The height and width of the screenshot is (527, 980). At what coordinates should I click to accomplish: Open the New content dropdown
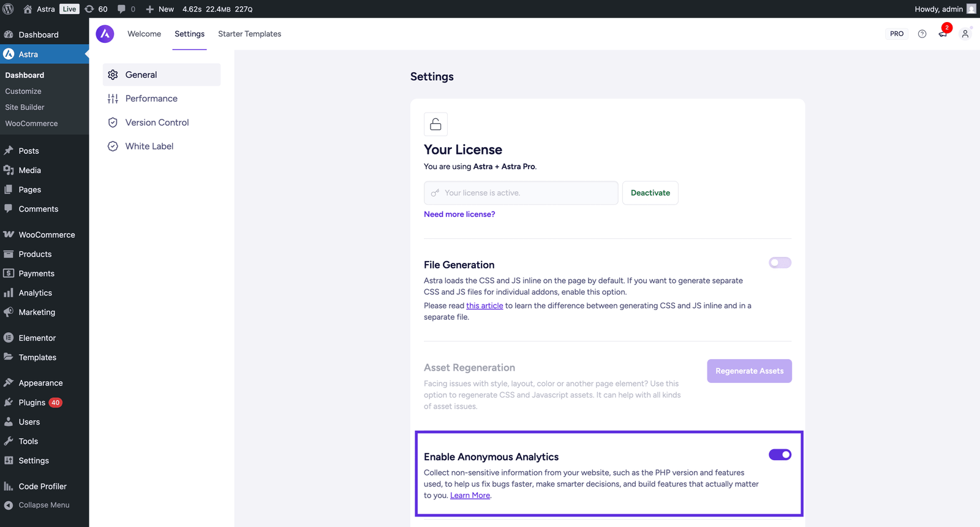[x=160, y=9]
